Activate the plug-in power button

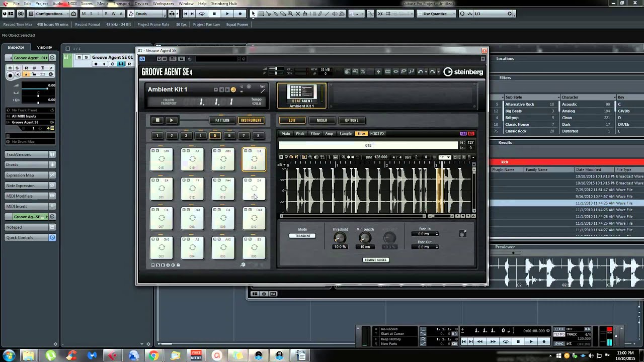[x=142, y=59]
